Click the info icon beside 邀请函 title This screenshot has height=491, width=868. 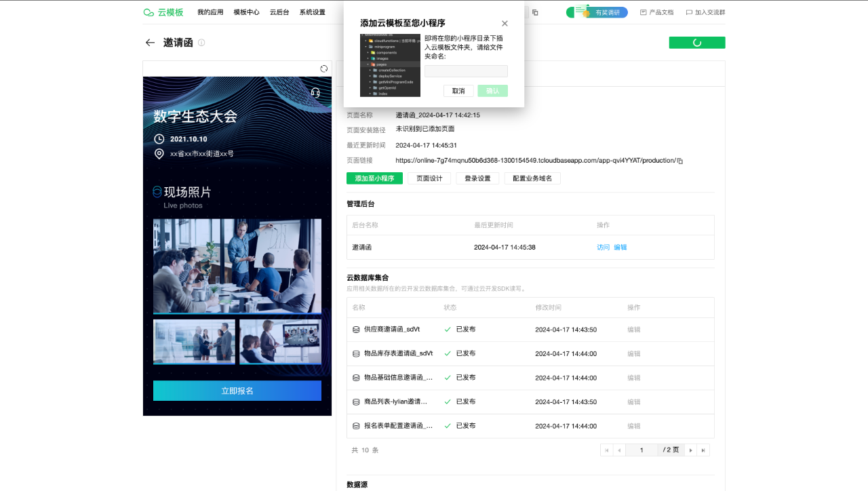[x=201, y=43]
